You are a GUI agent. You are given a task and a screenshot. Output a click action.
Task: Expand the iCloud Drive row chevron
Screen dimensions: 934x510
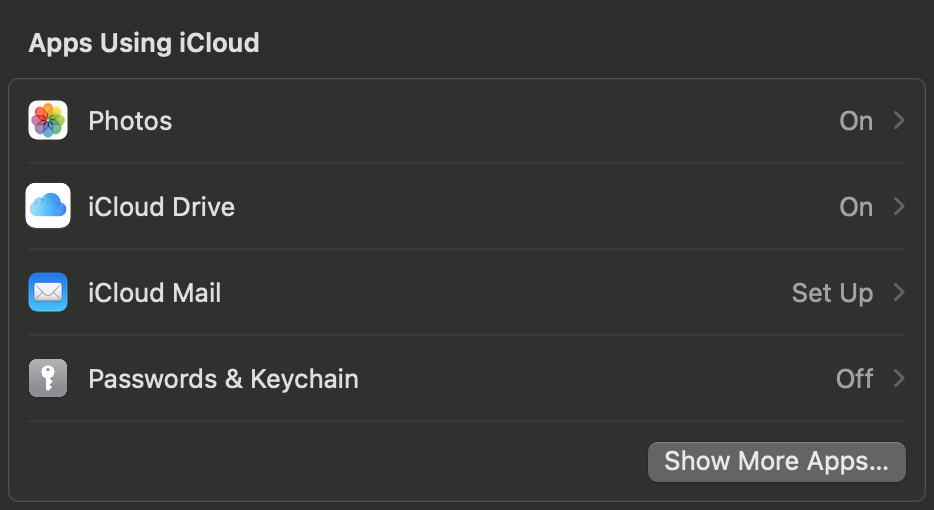coord(899,207)
